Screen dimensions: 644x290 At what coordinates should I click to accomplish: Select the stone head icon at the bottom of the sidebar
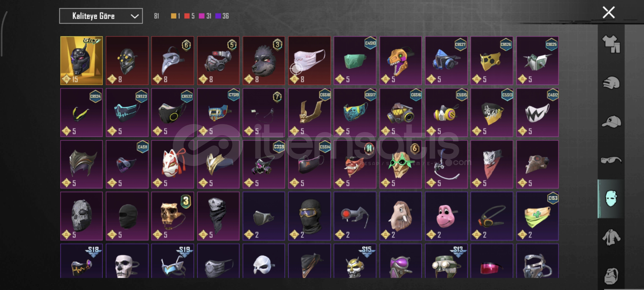tap(611, 275)
